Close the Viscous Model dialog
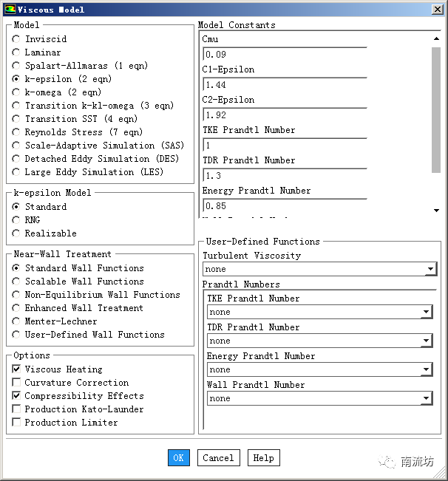The height and width of the screenshot is (481, 448). point(437,10)
